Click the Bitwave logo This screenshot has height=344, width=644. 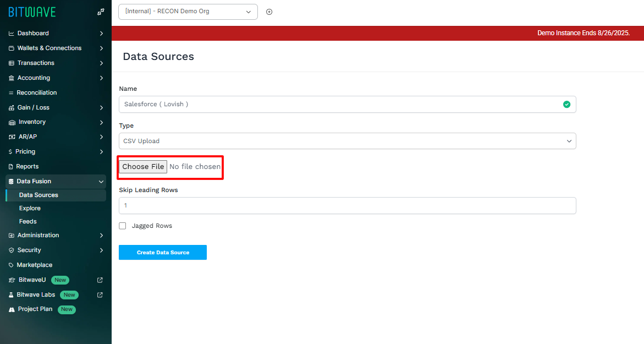coord(32,12)
